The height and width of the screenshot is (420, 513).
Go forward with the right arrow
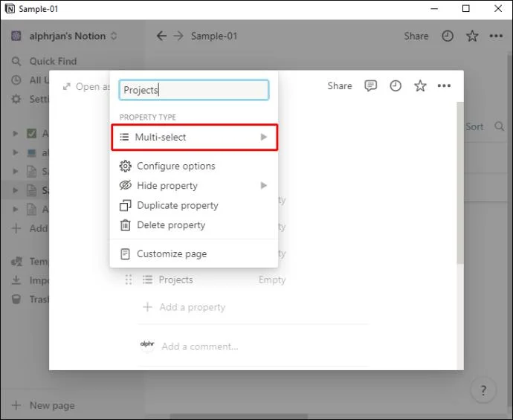(178, 36)
